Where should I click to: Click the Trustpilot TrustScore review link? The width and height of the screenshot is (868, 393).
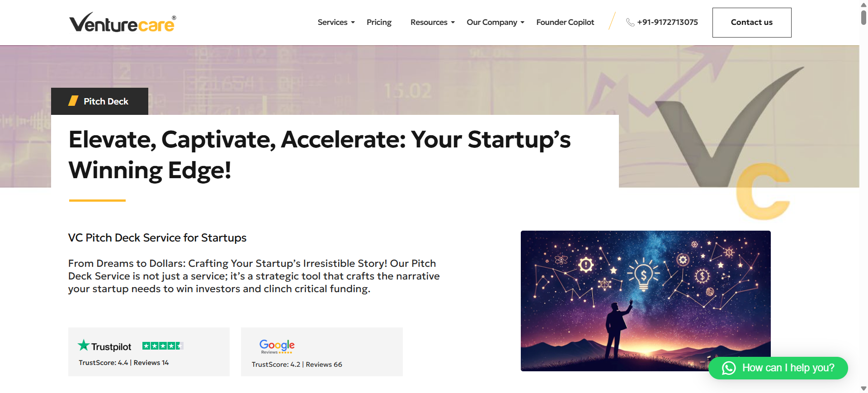pyautogui.click(x=123, y=362)
